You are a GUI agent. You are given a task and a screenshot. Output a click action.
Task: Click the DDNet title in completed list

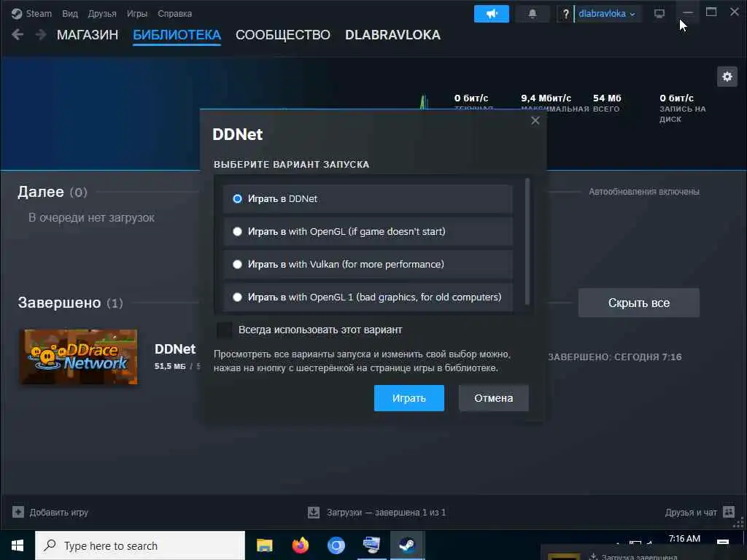click(175, 349)
